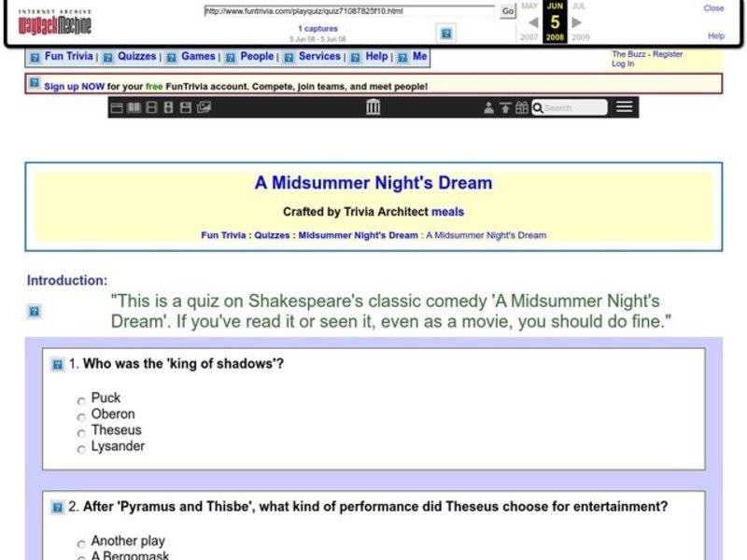Select the Web archive icon on black toolbar
Image resolution: width=747 pixels, height=560 pixels.
pos(115,106)
